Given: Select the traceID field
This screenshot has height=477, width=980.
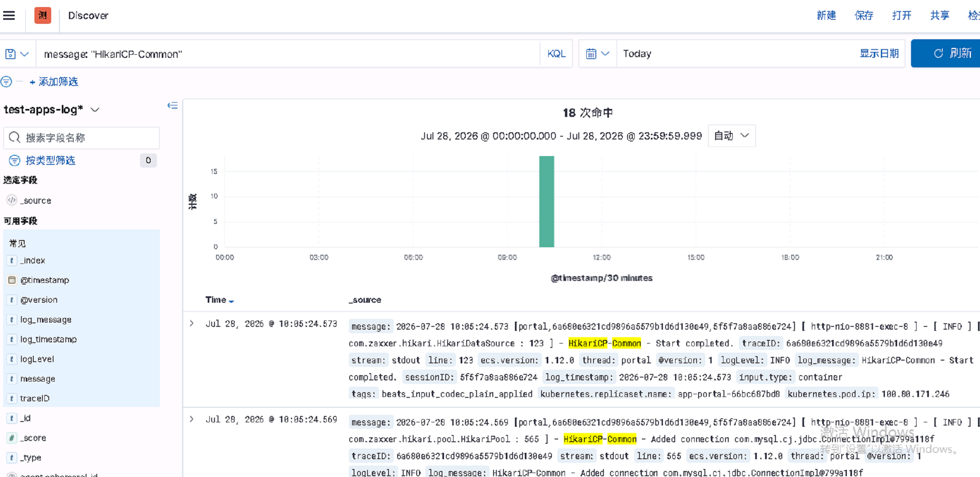Looking at the screenshot, I should click(x=35, y=398).
